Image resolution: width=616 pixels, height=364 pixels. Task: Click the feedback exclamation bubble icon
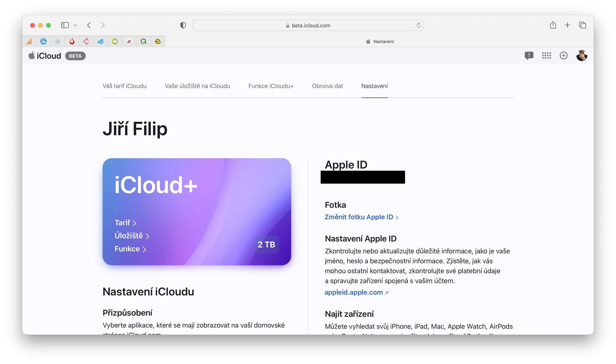coord(529,56)
